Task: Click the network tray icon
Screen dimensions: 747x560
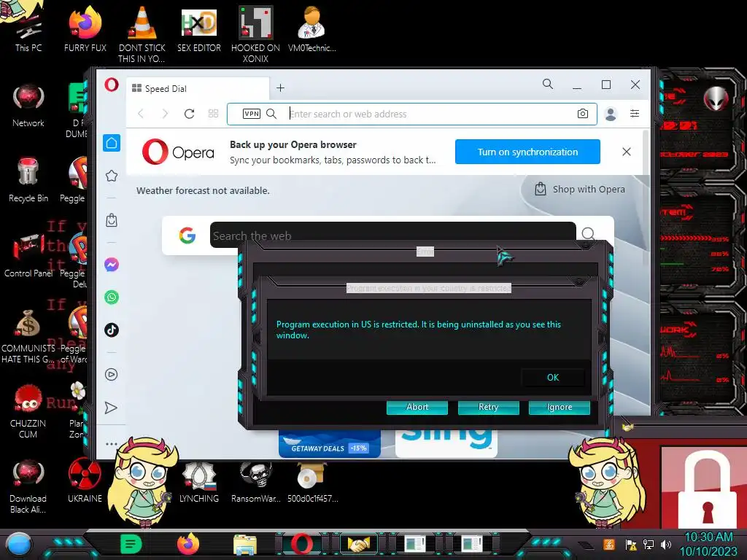Action: [649, 544]
